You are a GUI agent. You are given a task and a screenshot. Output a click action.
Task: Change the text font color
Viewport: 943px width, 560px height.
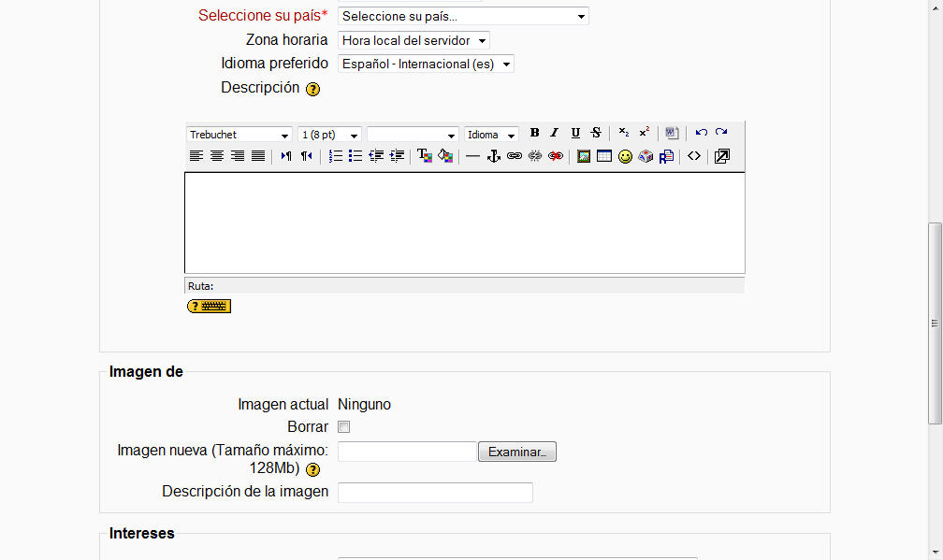click(424, 156)
